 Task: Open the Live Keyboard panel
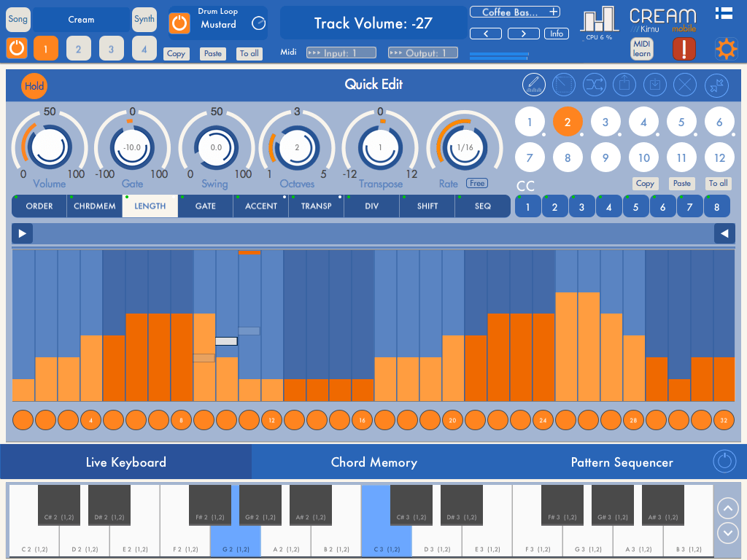point(125,462)
